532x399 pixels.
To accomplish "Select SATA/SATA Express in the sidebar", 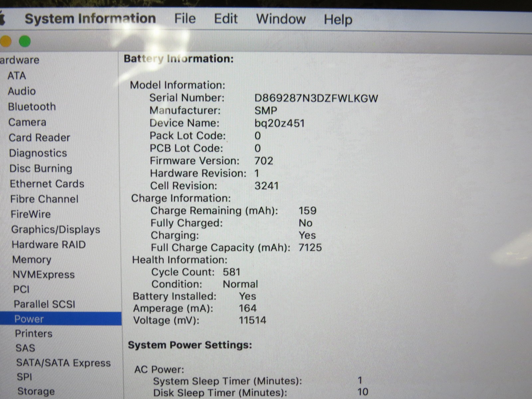I will click(63, 363).
